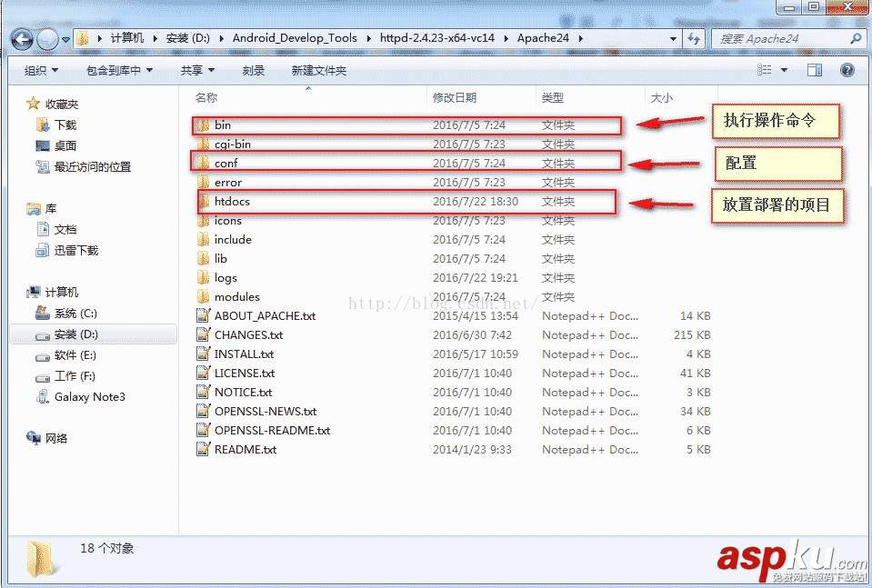Click the 2016/7/22 19:21 date of logs
This screenshot has height=588, width=872.
pyautogui.click(x=475, y=278)
